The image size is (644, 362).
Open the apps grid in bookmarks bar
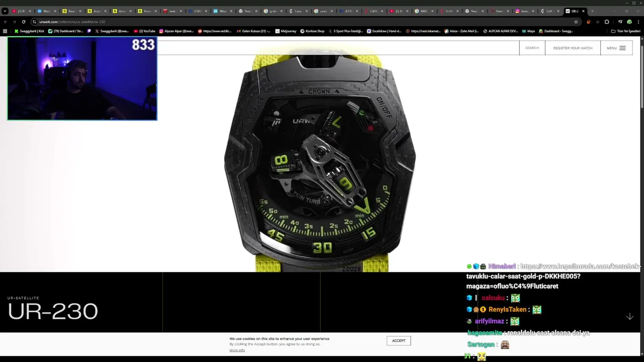5,31
